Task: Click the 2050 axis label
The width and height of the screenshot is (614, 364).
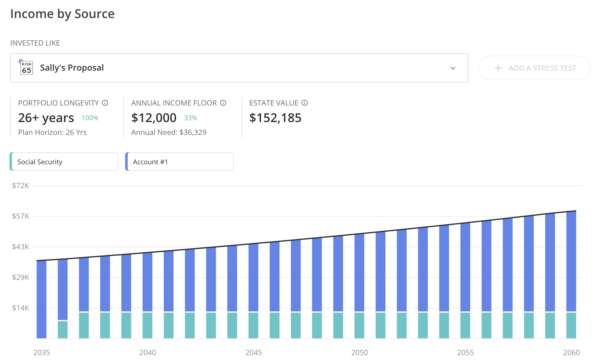Action: pos(360,353)
